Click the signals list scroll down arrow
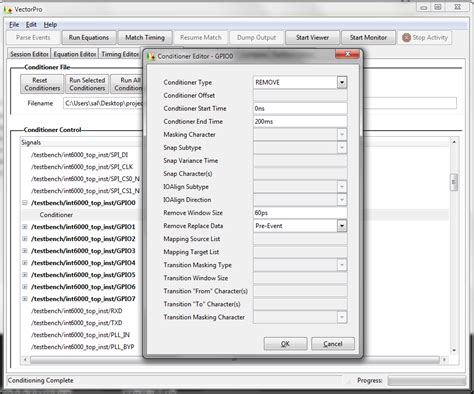This screenshot has height=394, width=474. coord(454,350)
